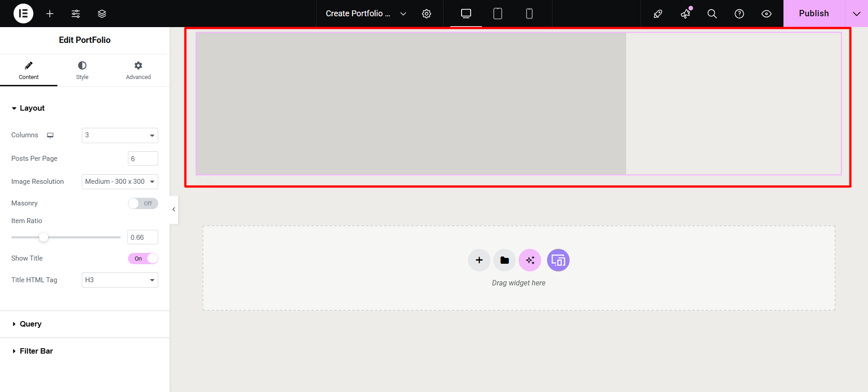
Task: Click the Elementor logo menu icon
Action: click(x=24, y=14)
